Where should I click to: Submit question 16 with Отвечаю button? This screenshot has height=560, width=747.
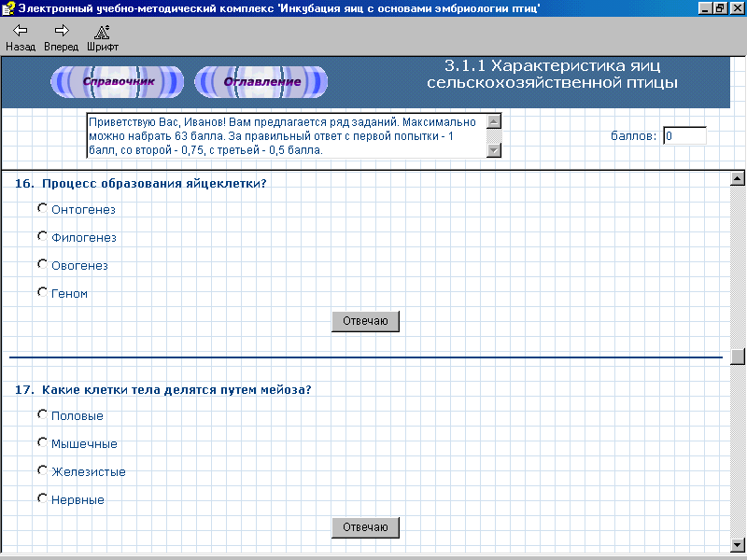click(x=365, y=321)
